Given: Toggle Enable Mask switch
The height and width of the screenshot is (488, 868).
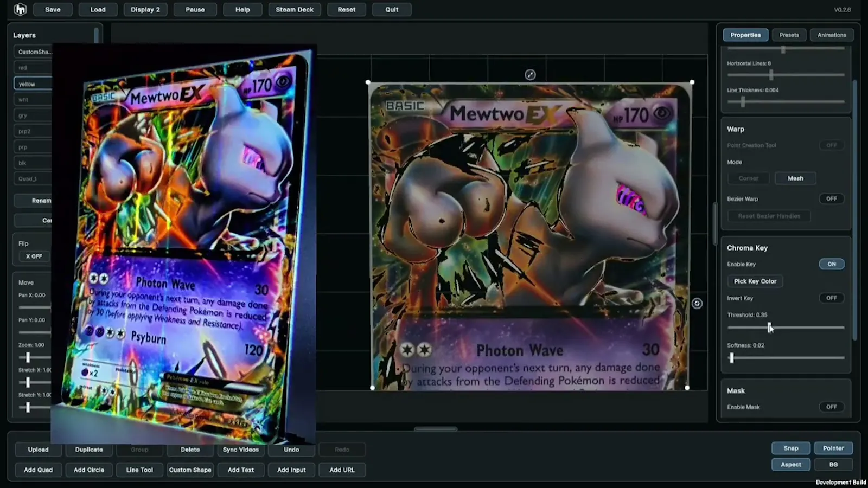Looking at the screenshot, I should pos(831,407).
